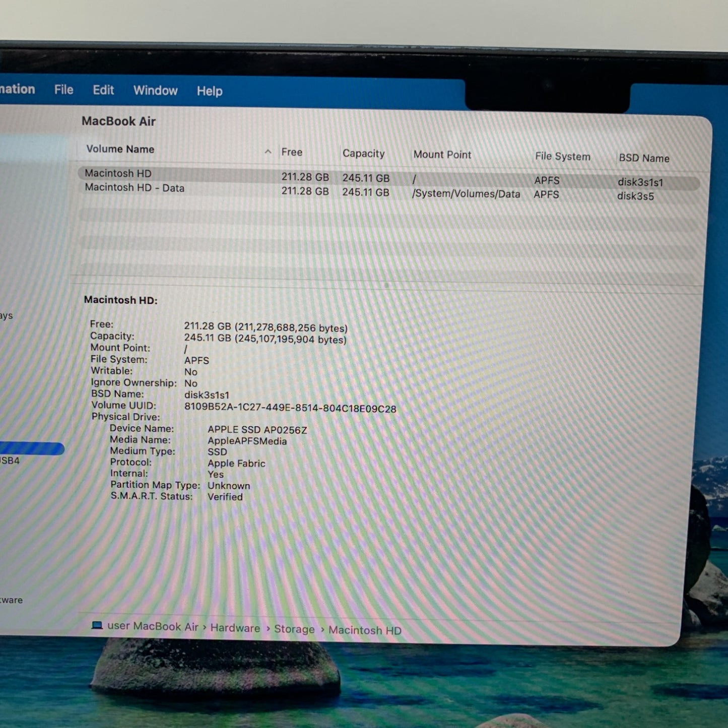Click the Volume Name sort arrow
Viewport: 728px width, 728px height.
pyautogui.click(x=268, y=151)
